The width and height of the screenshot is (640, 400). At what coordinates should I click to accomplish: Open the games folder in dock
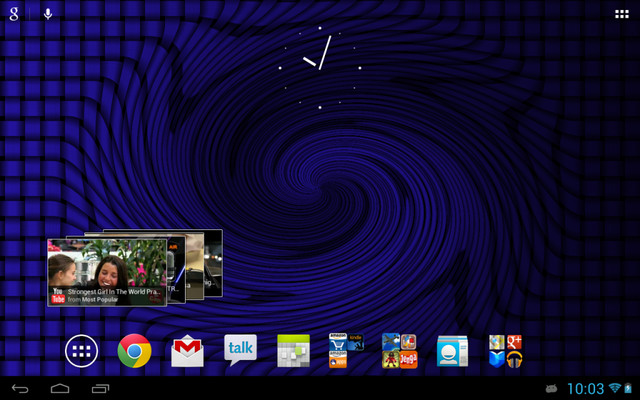(x=399, y=351)
